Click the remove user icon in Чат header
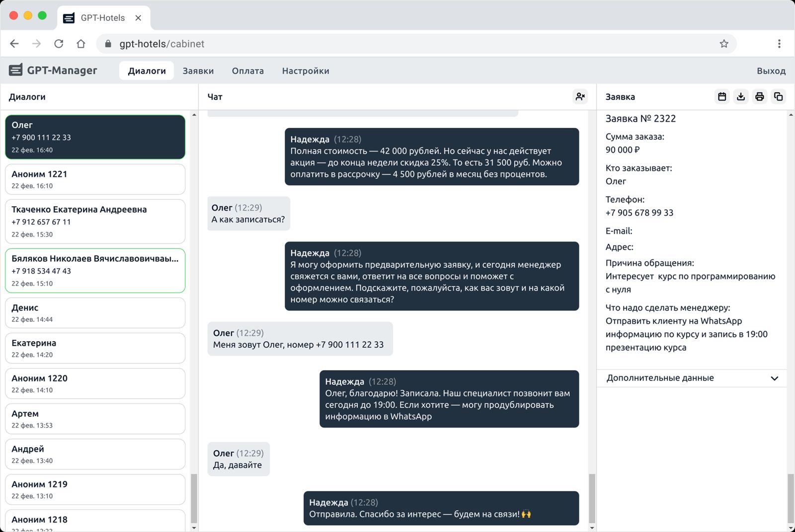795x532 pixels. (580, 96)
